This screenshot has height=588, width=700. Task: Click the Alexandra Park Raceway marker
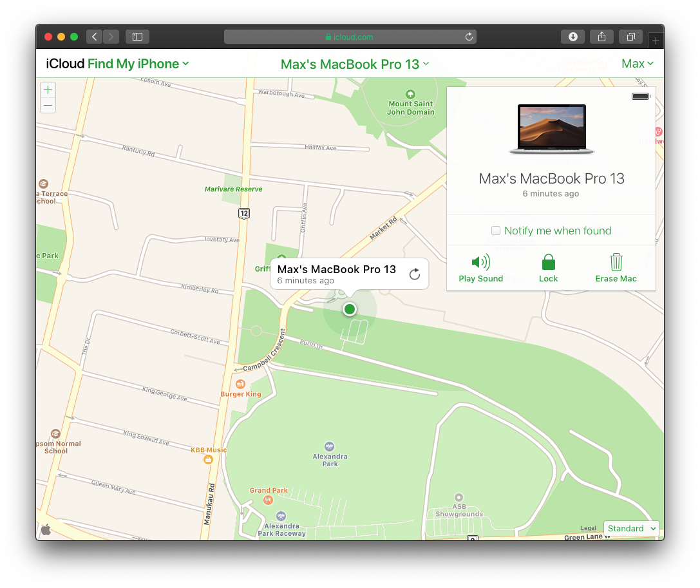(x=281, y=516)
